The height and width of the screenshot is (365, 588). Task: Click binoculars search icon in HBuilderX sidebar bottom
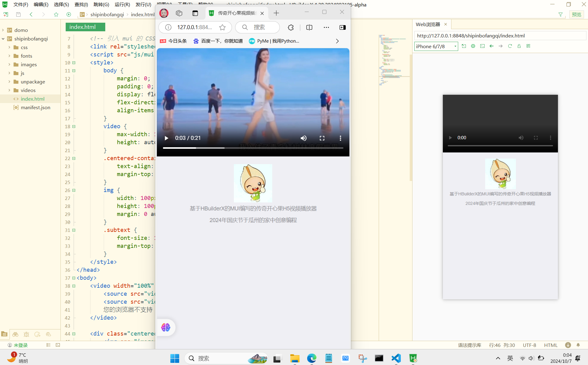click(x=15, y=334)
